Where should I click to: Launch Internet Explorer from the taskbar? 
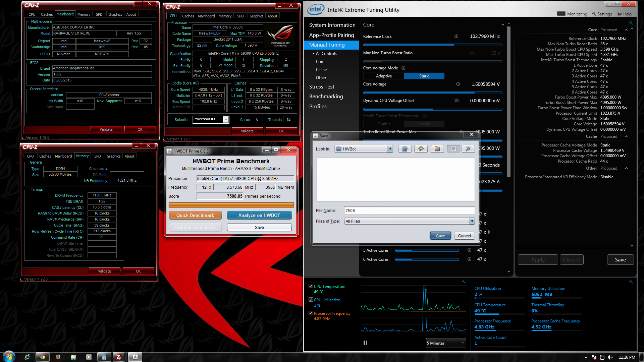[x=27, y=357]
